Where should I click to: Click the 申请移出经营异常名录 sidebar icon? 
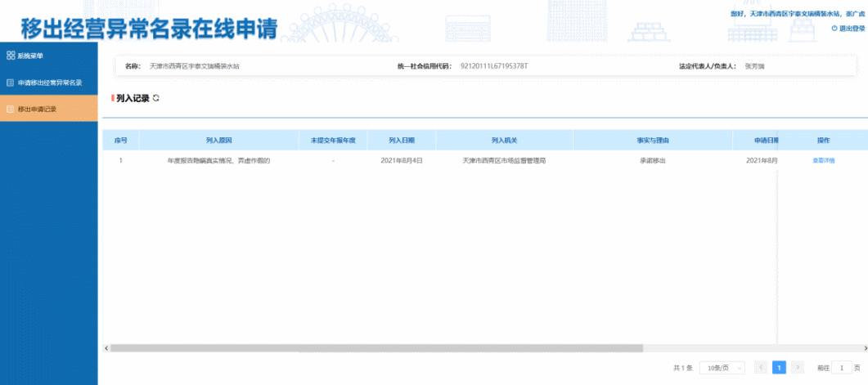tap(10, 83)
